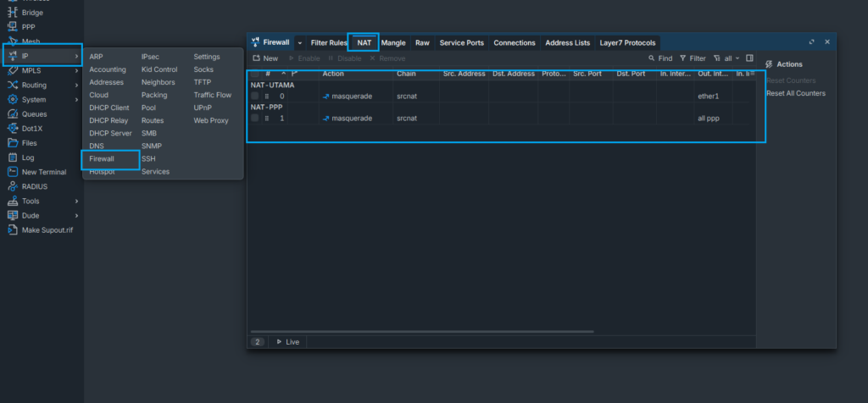Click the MPLS sidebar icon
Screen dimensions: 868x403
(x=12, y=70)
